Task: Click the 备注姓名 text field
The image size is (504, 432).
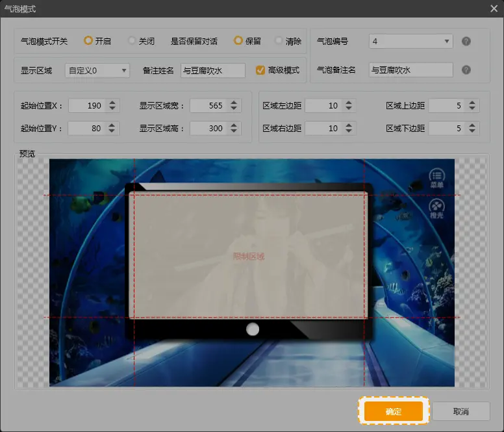Action: tap(212, 70)
